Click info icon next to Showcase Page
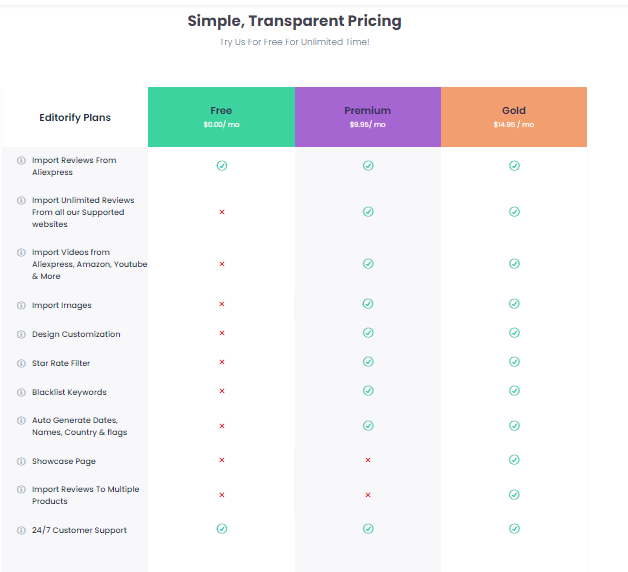 click(21, 461)
